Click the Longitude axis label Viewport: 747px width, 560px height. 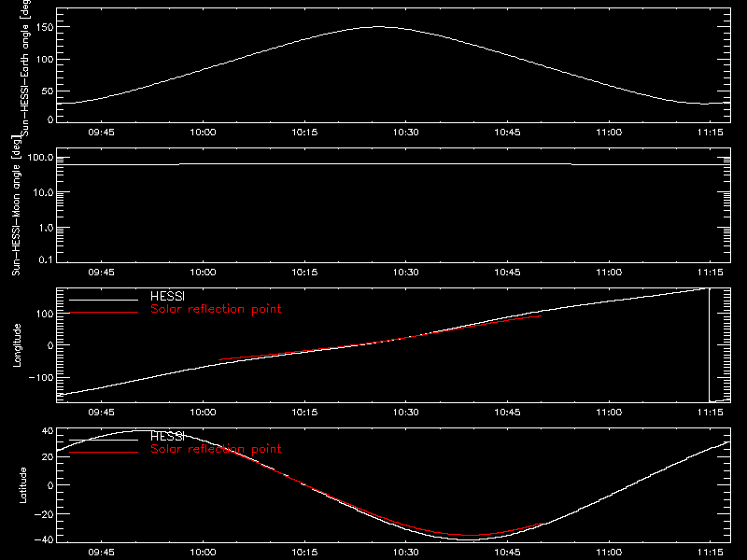17,345
